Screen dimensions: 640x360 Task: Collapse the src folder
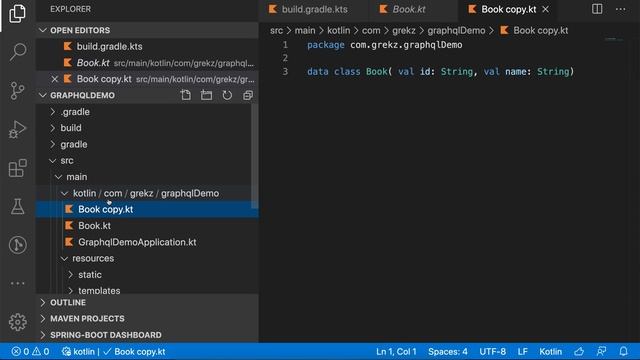click(147, 160)
